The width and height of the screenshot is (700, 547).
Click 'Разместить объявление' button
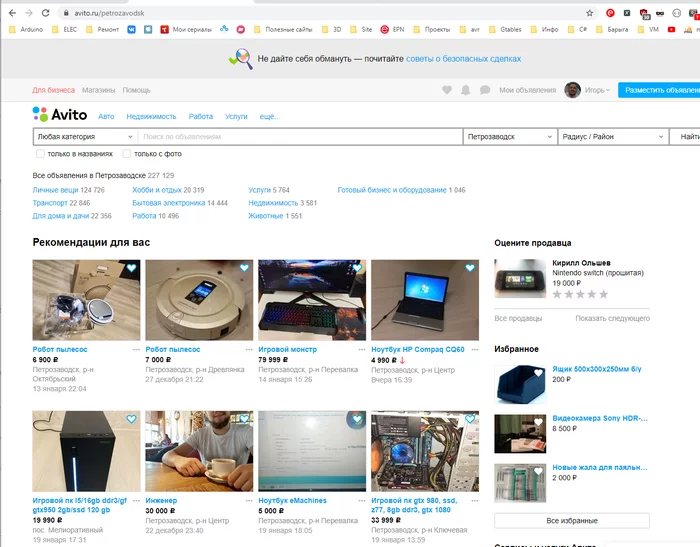[x=659, y=90]
